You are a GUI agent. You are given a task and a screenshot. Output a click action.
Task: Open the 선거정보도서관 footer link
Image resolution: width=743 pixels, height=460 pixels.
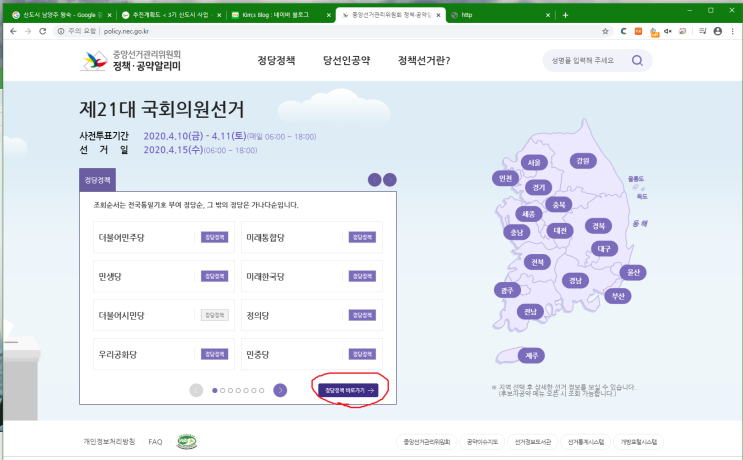(x=533, y=442)
